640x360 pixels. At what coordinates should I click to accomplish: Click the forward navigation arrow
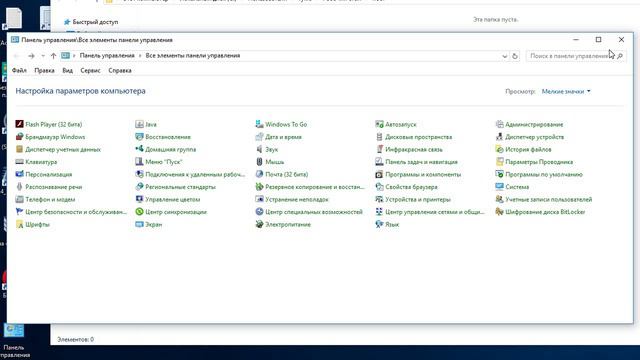tap(31, 56)
